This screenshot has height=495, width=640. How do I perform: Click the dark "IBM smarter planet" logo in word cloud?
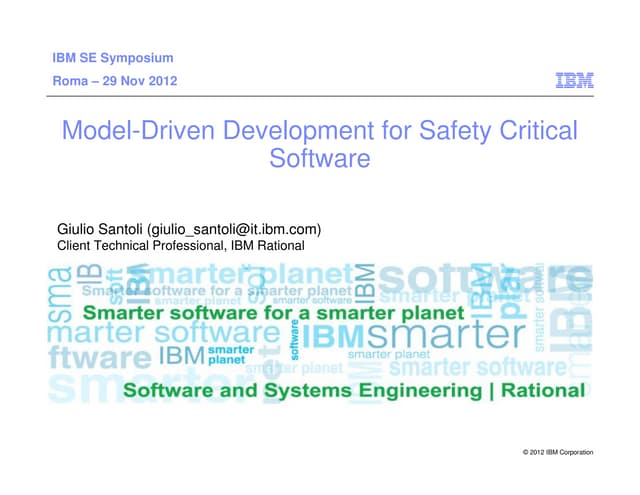[205, 355]
